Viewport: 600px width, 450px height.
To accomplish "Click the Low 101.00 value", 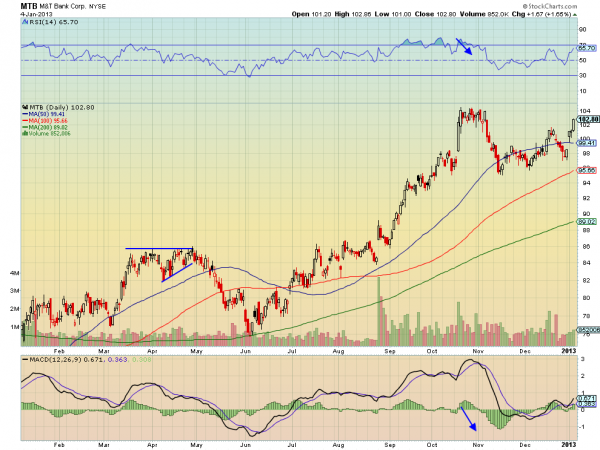I will [393, 14].
